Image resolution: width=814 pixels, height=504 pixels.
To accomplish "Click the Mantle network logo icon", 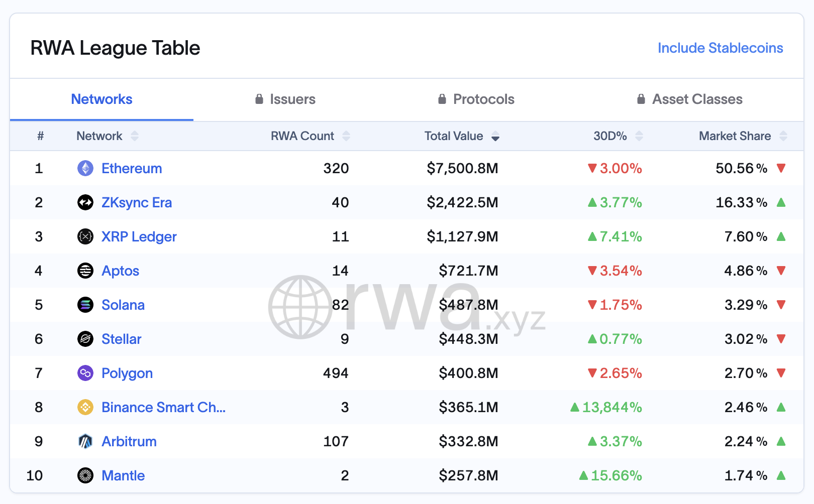I will [x=85, y=475].
